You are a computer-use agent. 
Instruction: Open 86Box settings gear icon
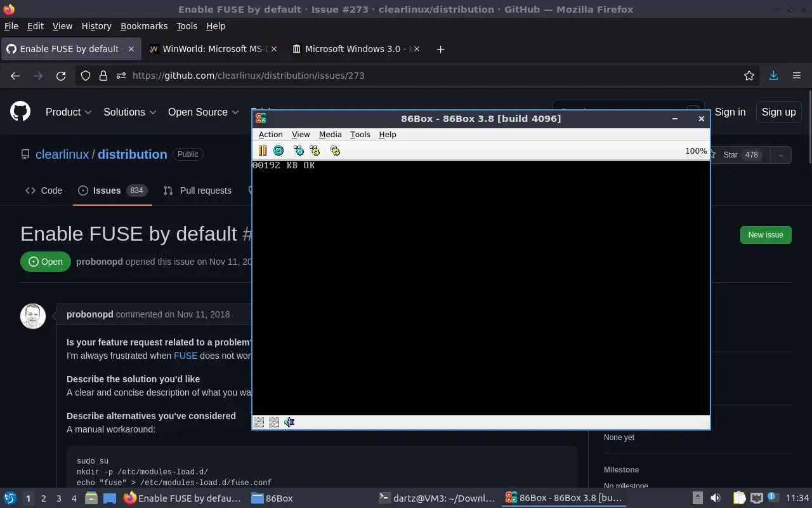pyautogui.click(x=335, y=150)
